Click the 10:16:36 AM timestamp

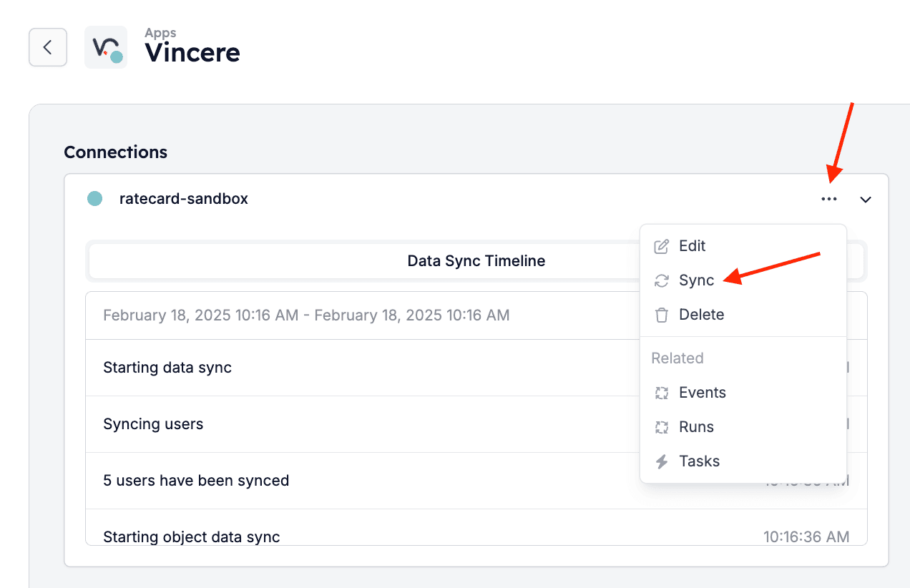806,536
